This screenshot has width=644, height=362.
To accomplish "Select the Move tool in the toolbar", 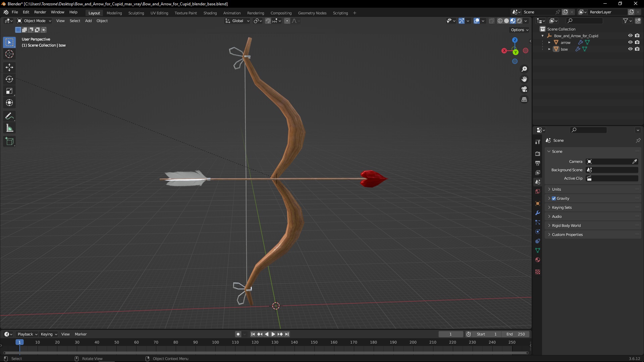I will click(9, 67).
